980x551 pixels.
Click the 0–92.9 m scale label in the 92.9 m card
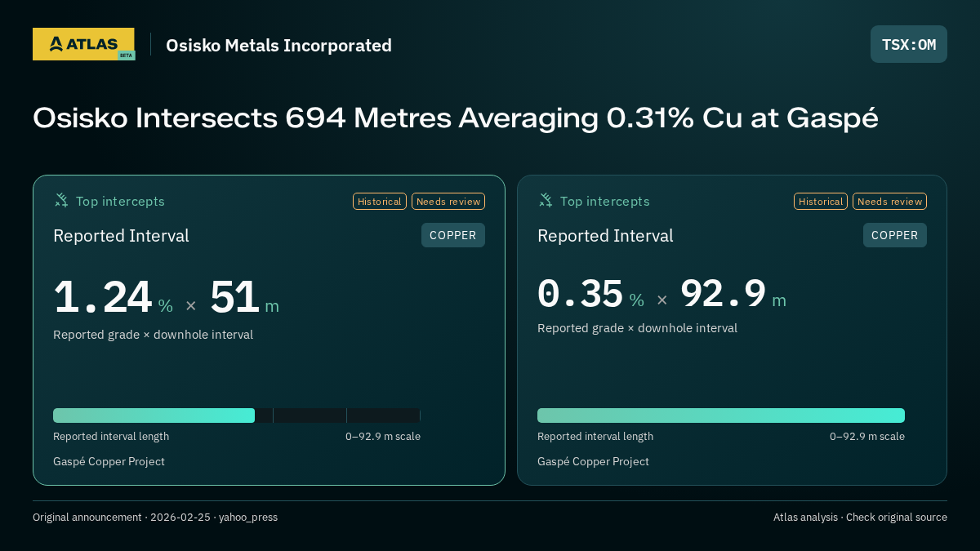pos(867,437)
